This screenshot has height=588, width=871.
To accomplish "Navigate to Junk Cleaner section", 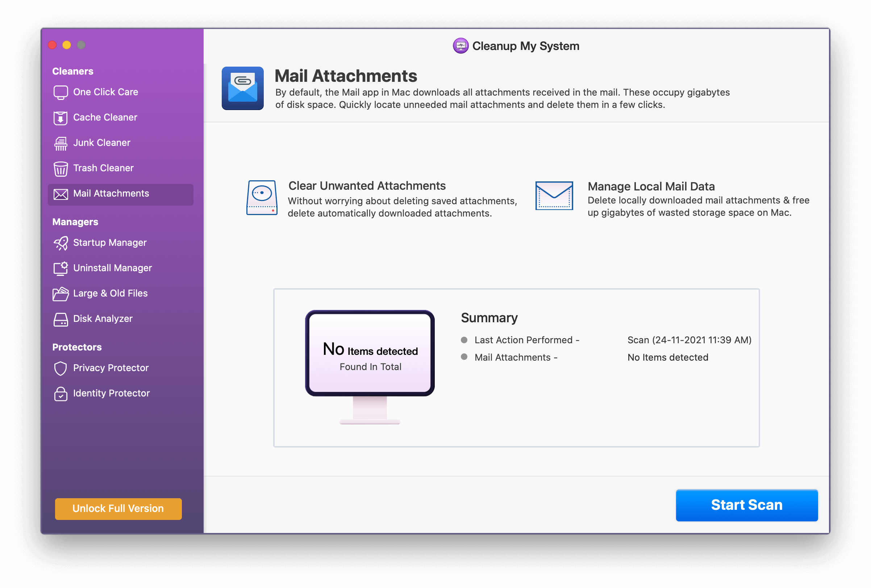I will click(102, 142).
